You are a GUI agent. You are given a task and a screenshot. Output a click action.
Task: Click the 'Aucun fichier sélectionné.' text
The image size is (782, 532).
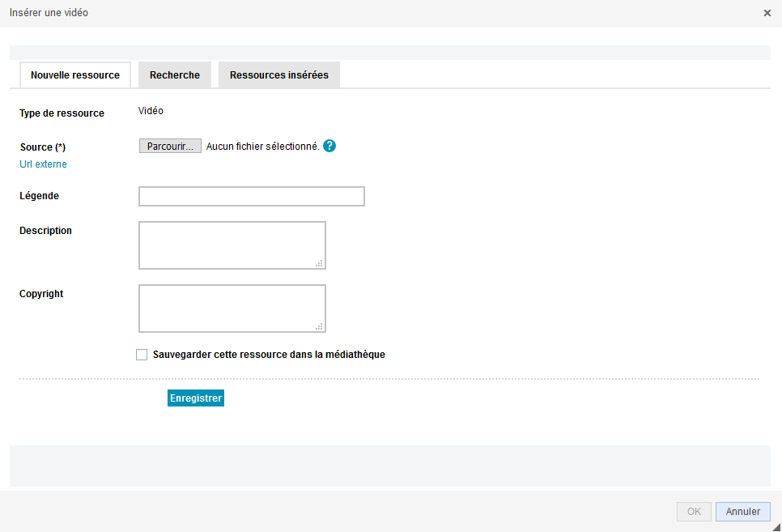[x=263, y=147]
